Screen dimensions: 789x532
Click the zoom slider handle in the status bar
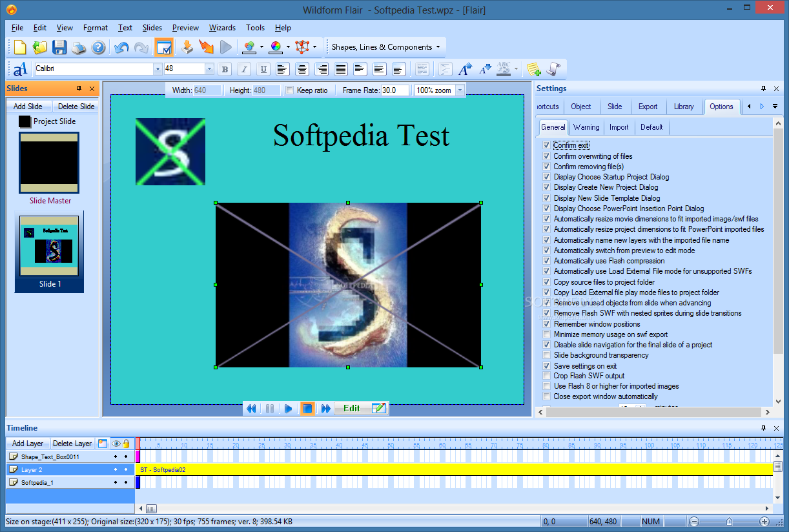[729, 522]
